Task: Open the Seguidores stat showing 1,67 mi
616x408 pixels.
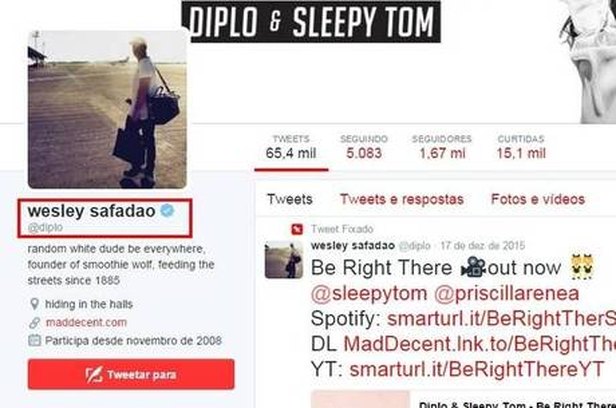Action: click(x=442, y=147)
